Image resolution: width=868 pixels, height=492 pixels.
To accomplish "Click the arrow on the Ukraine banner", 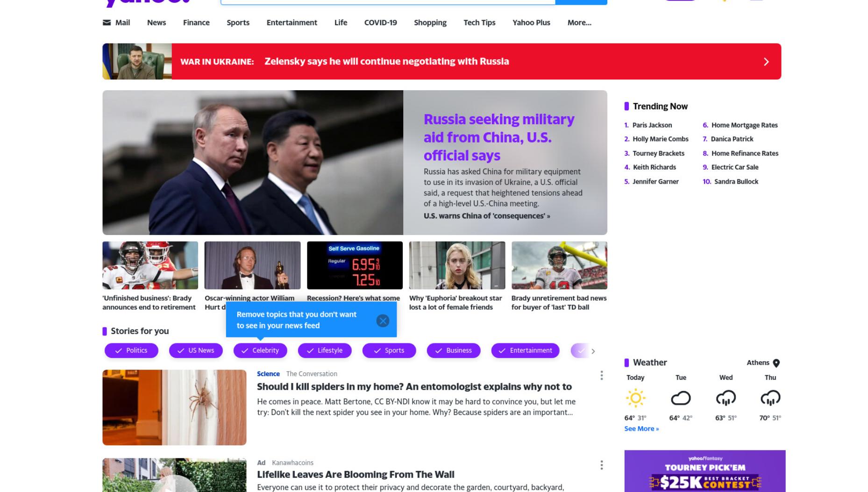I will point(766,62).
